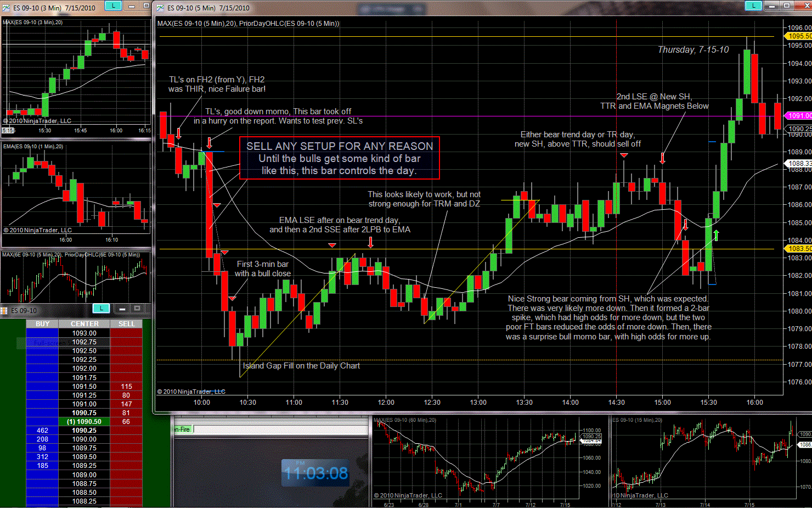Select the red-bordered SELL ANY SETUP text box
Viewport: 812px width, 508px height.
(x=340, y=158)
